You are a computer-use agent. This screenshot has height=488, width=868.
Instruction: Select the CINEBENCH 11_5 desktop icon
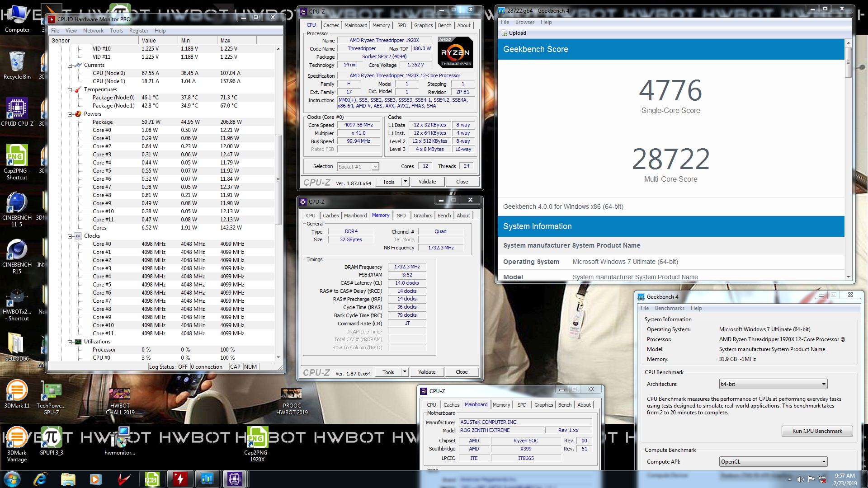17,209
